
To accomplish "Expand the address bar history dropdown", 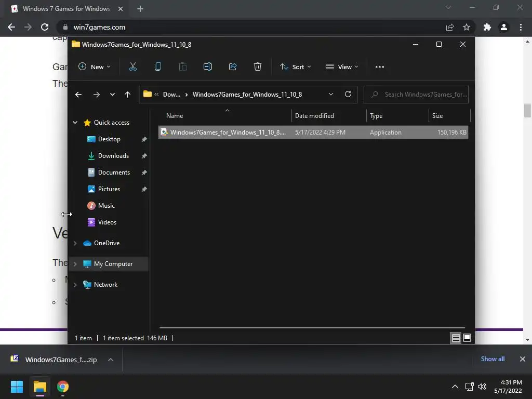I will [331, 95].
